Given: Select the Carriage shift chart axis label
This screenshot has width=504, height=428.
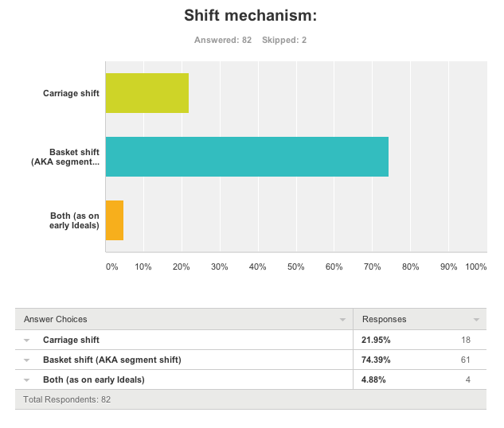Looking at the screenshot, I should coord(71,94).
